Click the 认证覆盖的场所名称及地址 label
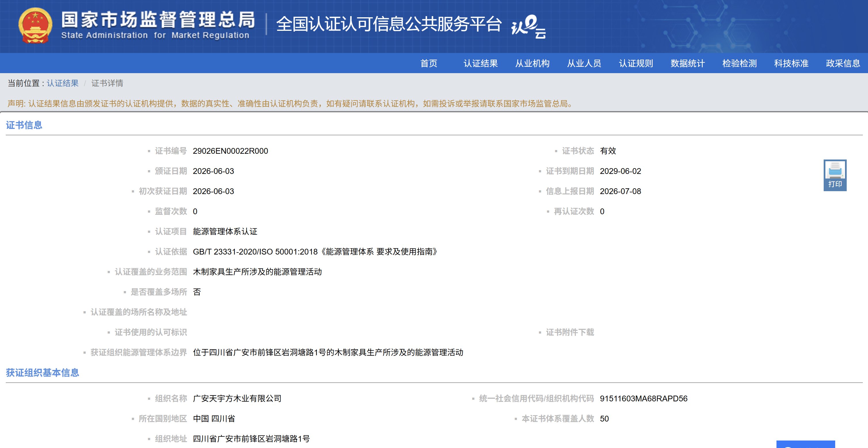The height and width of the screenshot is (448, 868). point(138,312)
